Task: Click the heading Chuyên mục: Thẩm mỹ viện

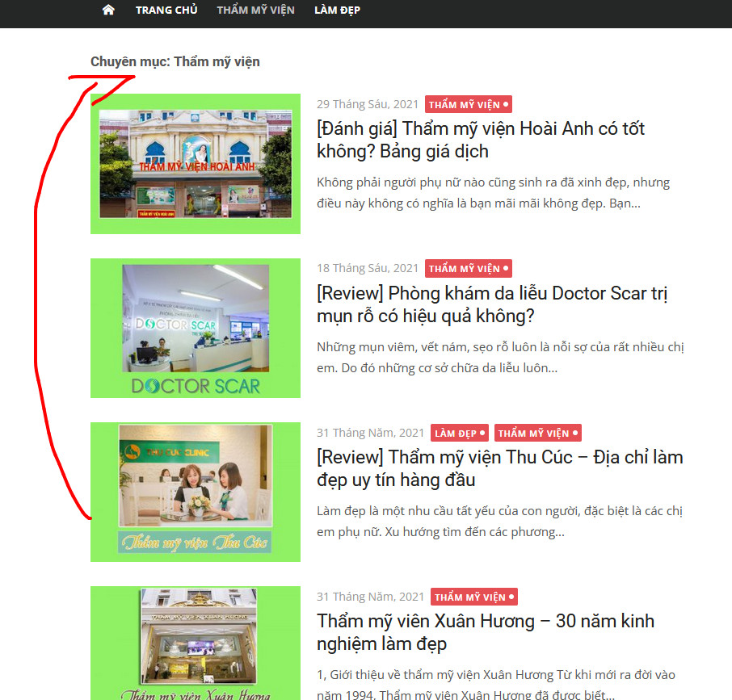Action: point(175,61)
